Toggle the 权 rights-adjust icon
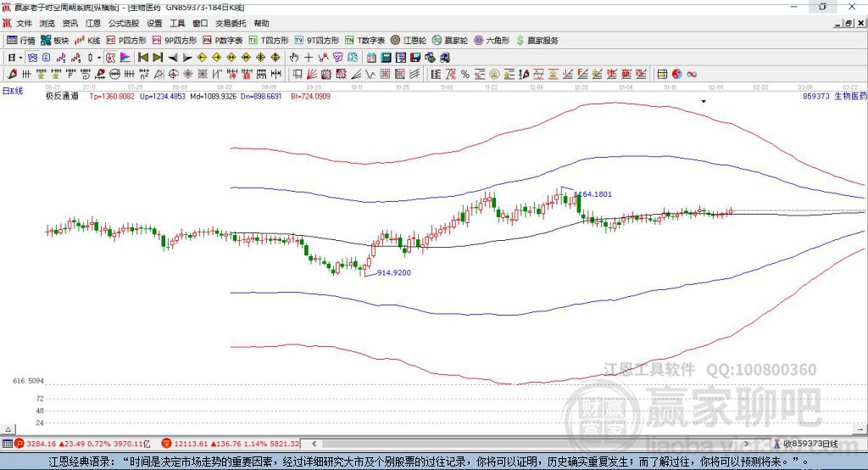868x470 pixels. (111, 58)
